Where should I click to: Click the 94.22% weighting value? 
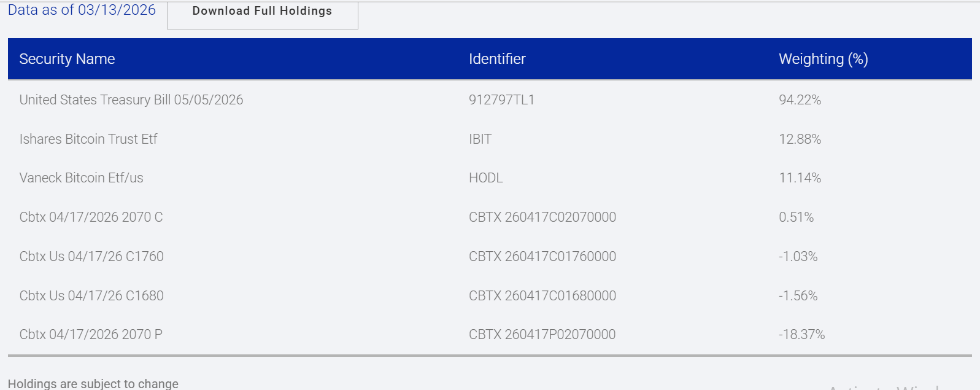point(800,100)
